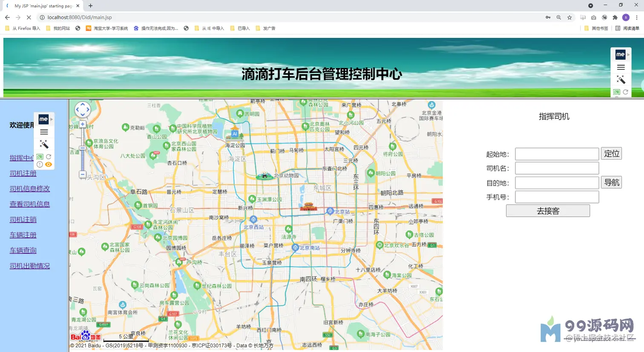This screenshot has width=644, height=352.
Task: Open the 司机出勤情况 link
Action: [x=30, y=266]
